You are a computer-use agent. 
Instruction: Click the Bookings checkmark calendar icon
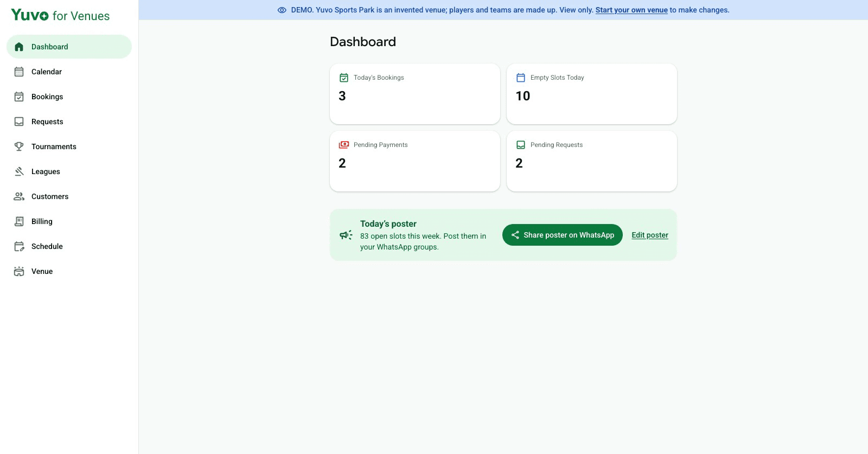coord(19,97)
